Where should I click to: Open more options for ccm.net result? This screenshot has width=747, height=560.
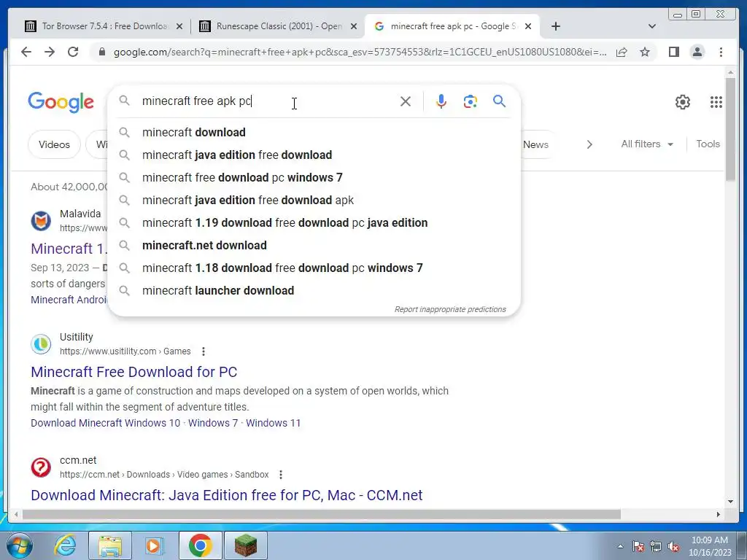point(281,475)
